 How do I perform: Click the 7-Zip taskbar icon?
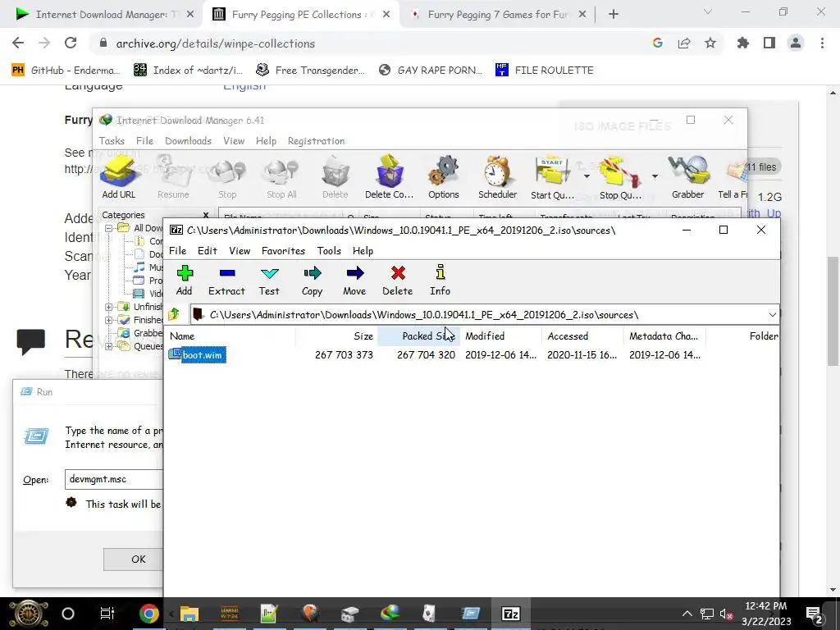tap(510, 614)
